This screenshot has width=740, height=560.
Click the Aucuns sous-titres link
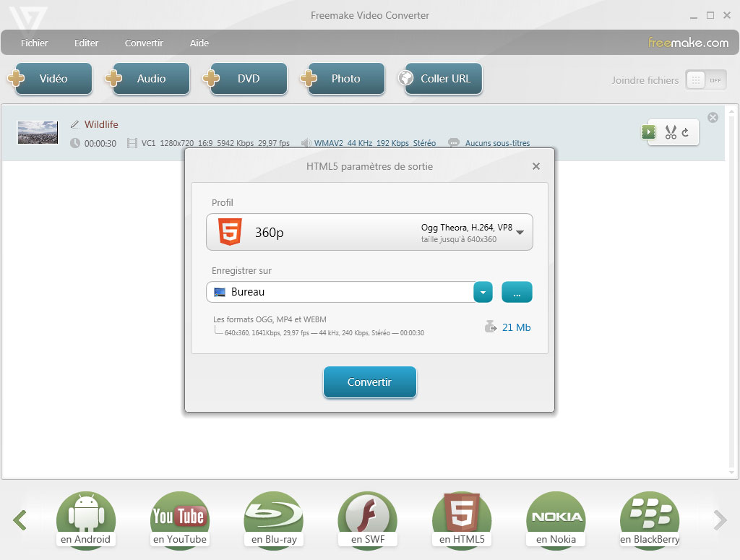click(497, 143)
